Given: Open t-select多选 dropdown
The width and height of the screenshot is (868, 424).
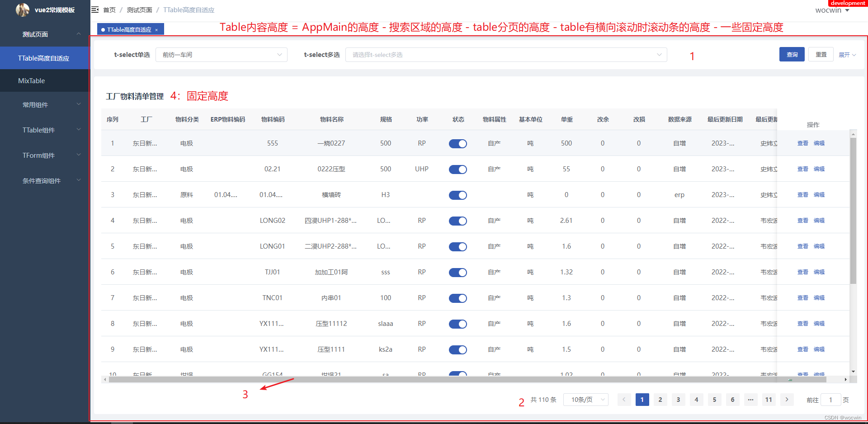Looking at the screenshot, I should [x=506, y=55].
